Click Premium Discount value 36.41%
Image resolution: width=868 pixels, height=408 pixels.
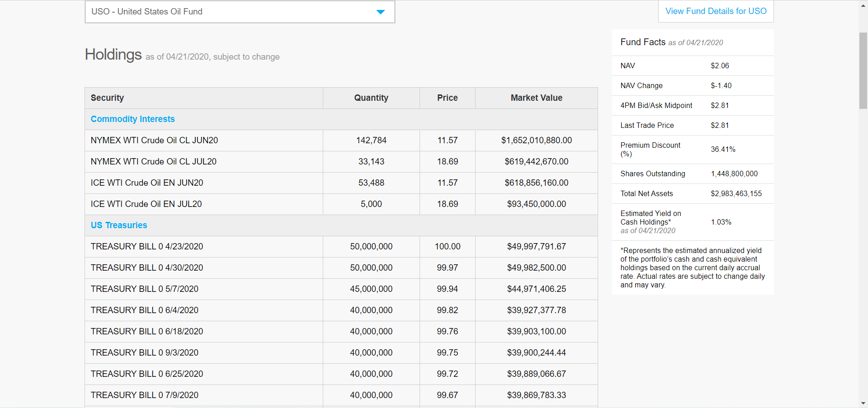tap(723, 150)
